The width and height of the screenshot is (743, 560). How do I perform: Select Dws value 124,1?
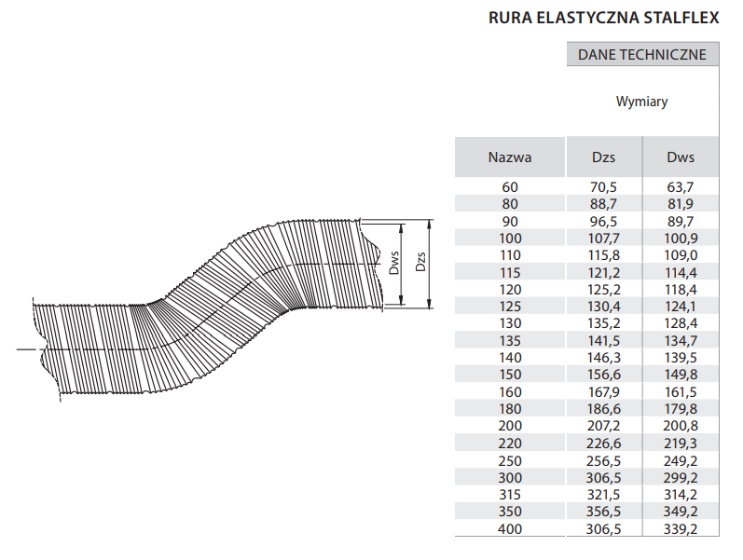tap(681, 307)
